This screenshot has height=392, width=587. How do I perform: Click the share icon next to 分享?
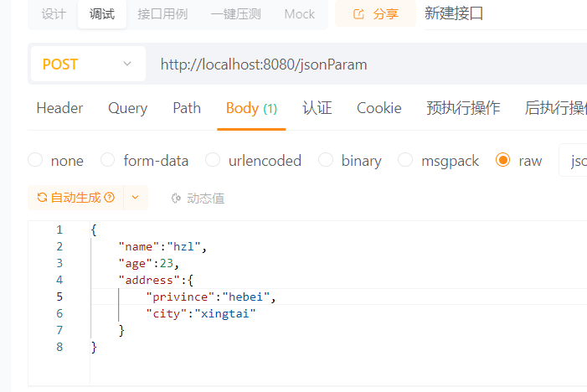(359, 14)
